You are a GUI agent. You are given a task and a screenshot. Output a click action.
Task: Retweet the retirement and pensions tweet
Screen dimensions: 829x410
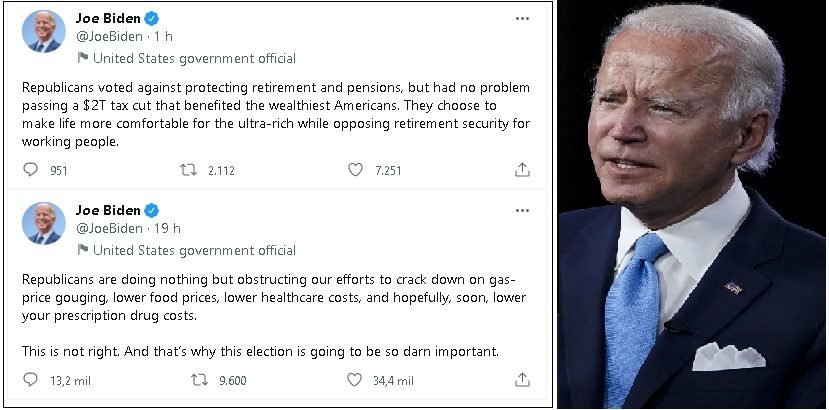click(x=188, y=170)
